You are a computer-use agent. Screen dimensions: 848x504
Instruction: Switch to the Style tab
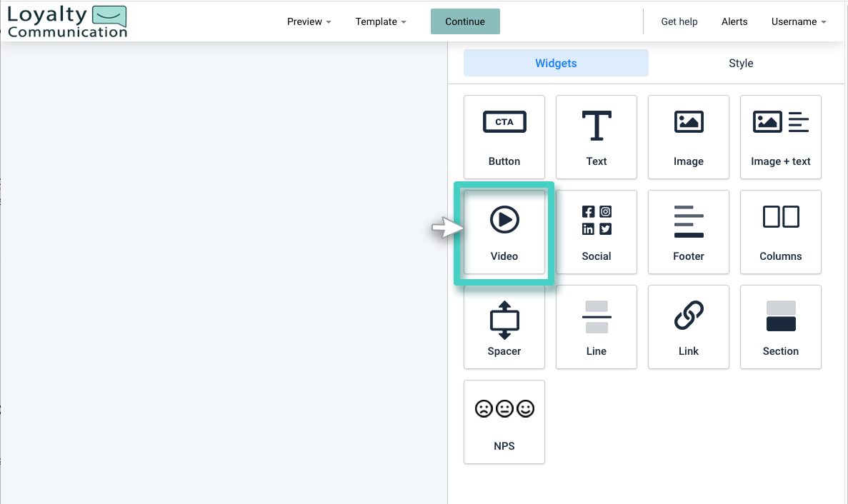point(741,64)
